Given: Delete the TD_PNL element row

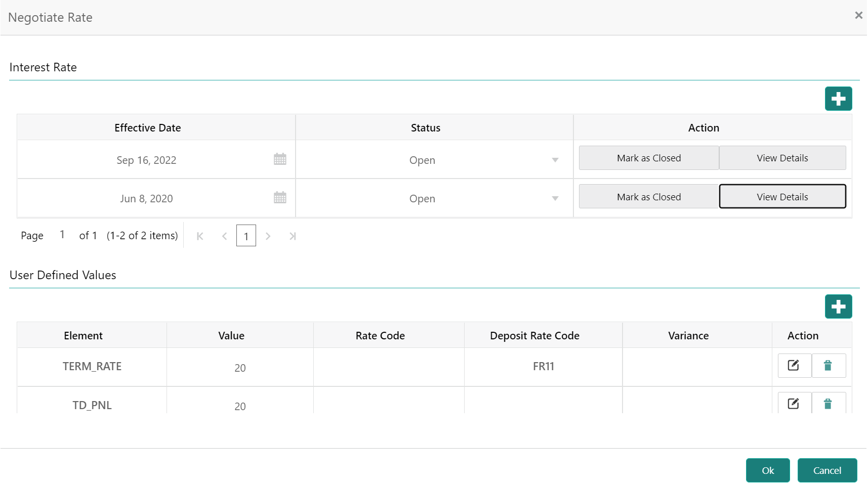Looking at the screenshot, I should [829, 403].
